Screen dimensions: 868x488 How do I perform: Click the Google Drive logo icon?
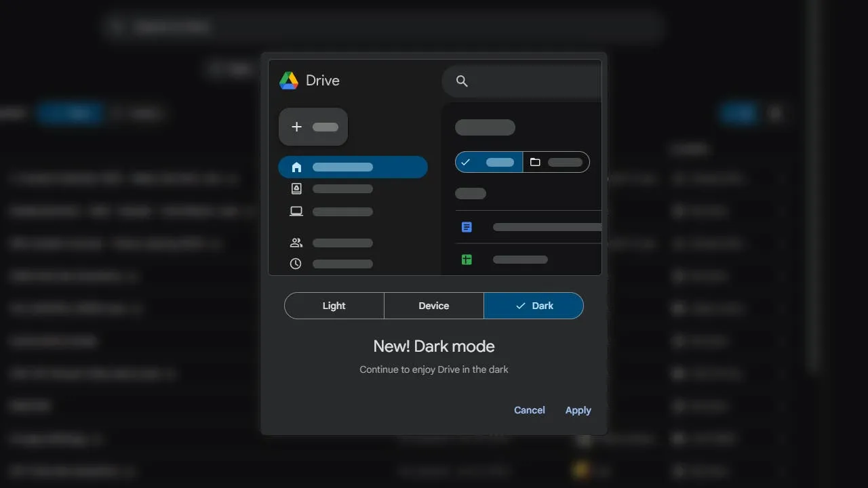coord(288,80)
